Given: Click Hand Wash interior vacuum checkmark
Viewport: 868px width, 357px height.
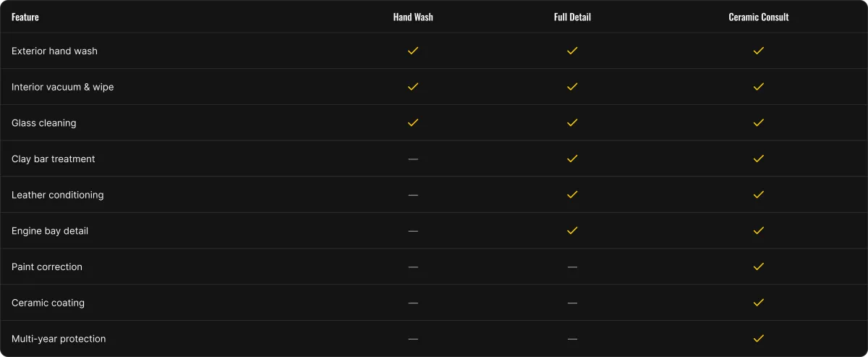Looking at the screenshot, I should pyautogui.click(x=413, y=87).
